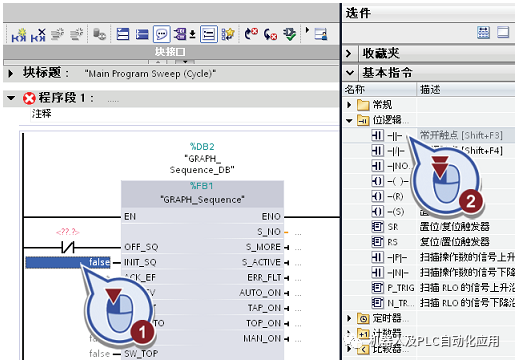Click the EN input of GRAPH_Sequence
The width and height of the screenshot is (516, 364).
pos(130,217)
